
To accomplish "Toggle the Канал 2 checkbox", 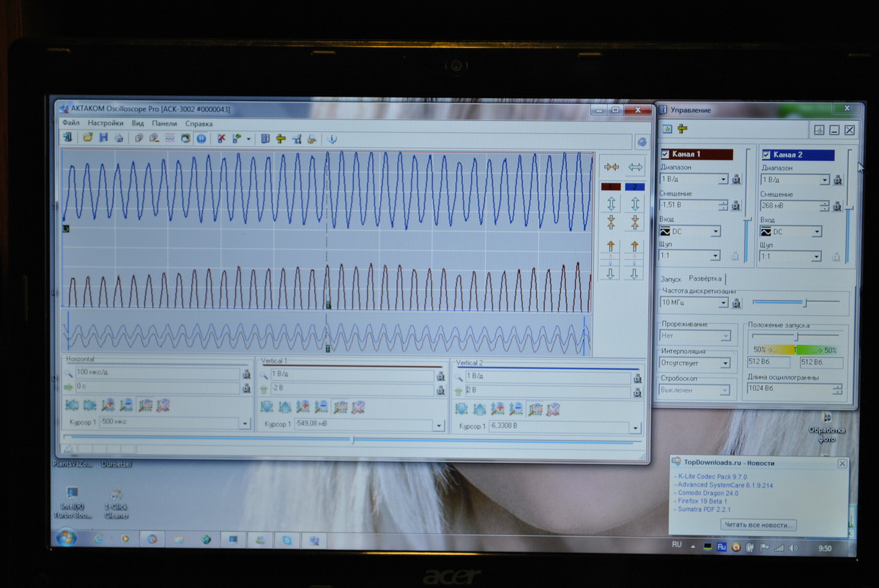I will tap(766, 155).
